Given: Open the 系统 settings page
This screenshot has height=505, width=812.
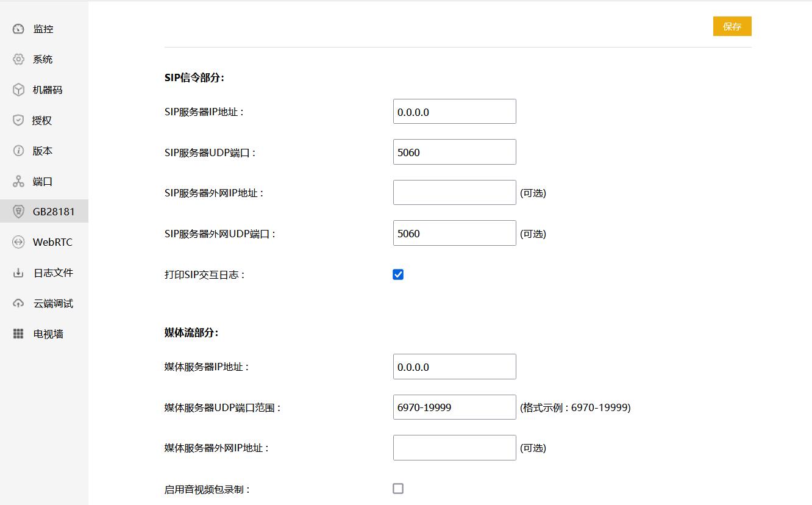Looking at the screenshot, I should 44,59.
